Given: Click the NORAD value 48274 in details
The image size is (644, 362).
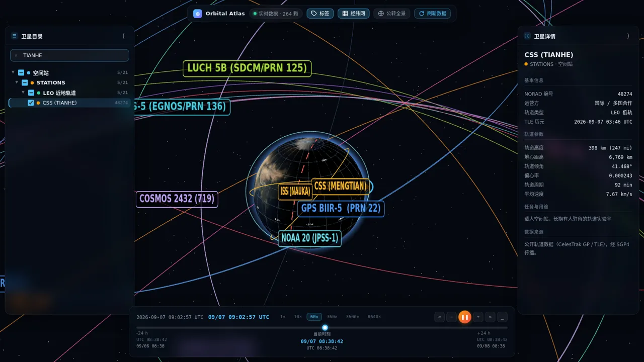Looking at the screenshot, I should coord(625,94).
